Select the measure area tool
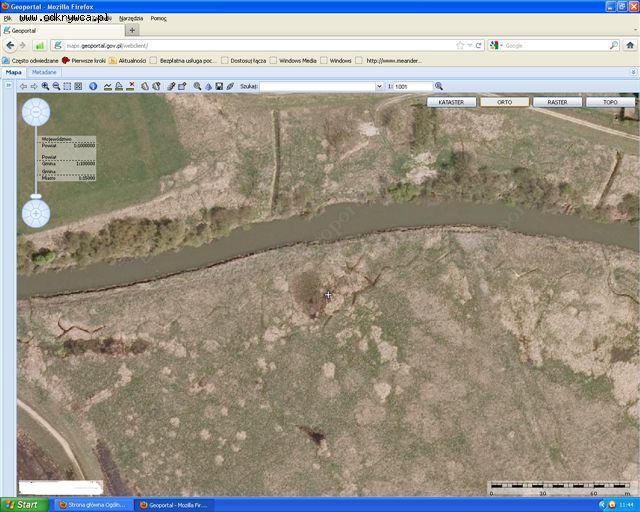 [119, 86]
